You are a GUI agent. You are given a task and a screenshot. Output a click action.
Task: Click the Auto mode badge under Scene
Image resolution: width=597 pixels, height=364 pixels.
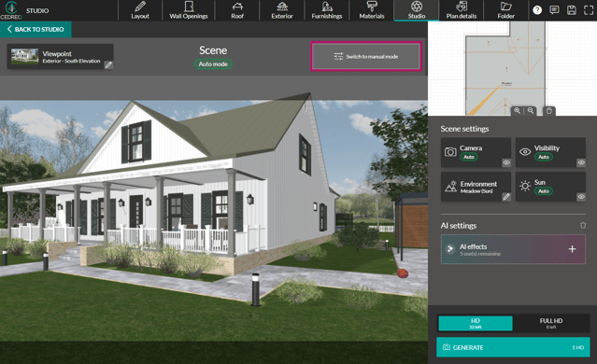213,63
